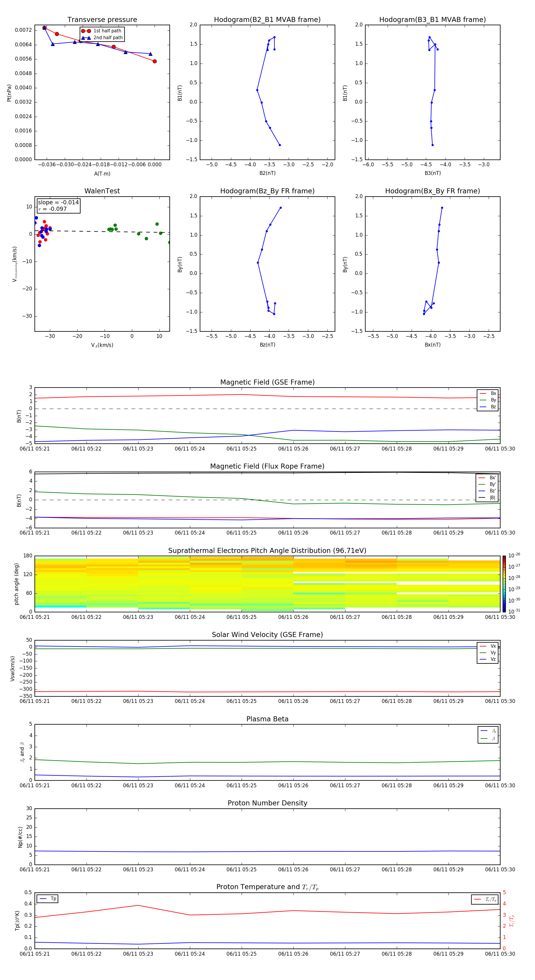Click the Bx' legend entry in flux rope plot
Image resolution: width=535 pixels, height=980 pixels.
[487, 478]
